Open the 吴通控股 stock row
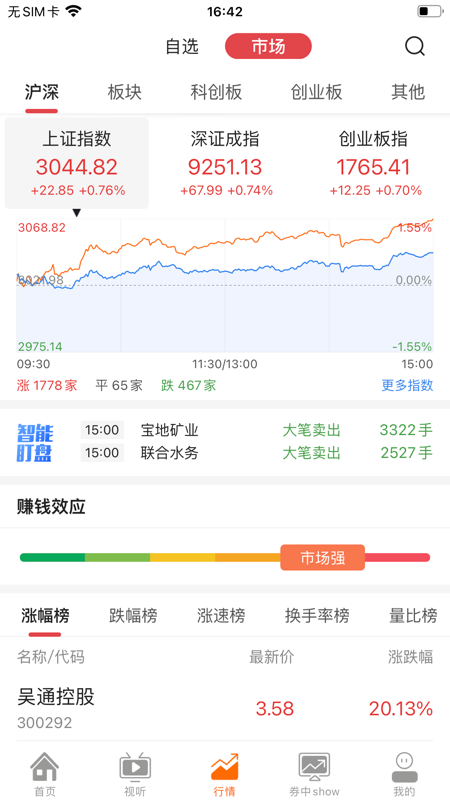The width and height of the screenshot is (450, 800). (x=225, y=708)
